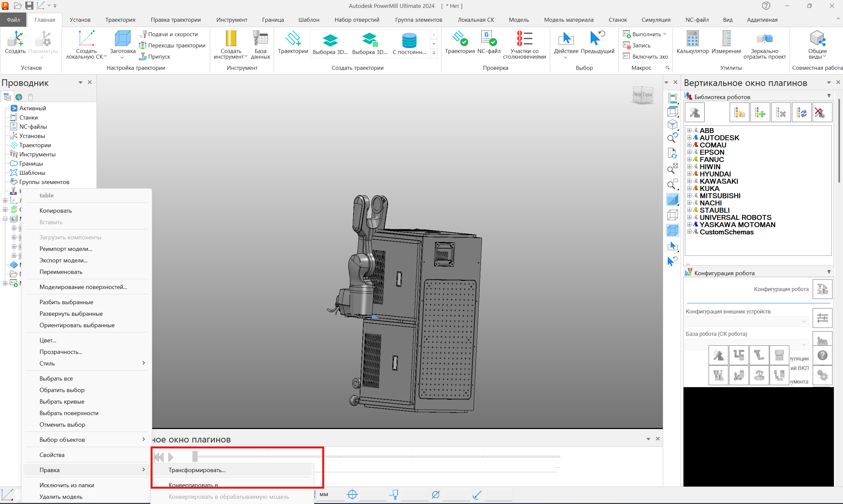The image size is (843, 504).
Task: Click the Запись macro button
Action: (637, 45)
